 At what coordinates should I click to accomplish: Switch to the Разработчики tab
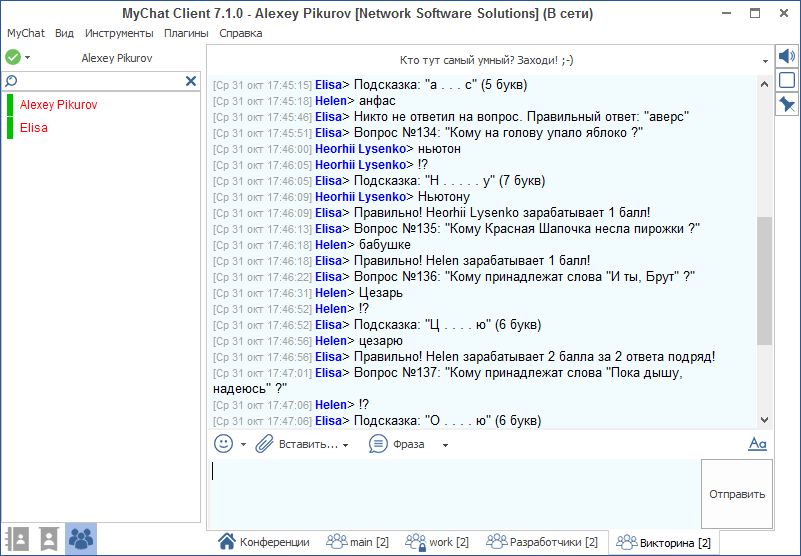[542, 542]
